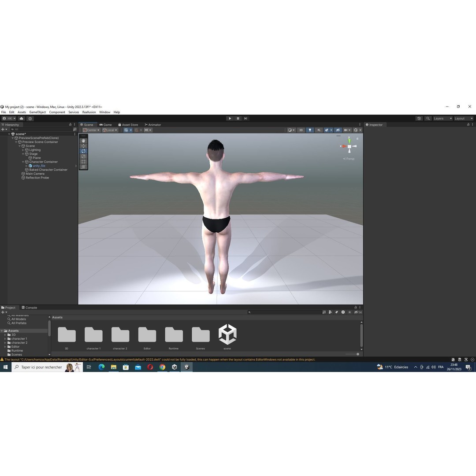
Task: Toggle Hierarchy panel lock
Action: pyautogui.click(x=70, y=124)
